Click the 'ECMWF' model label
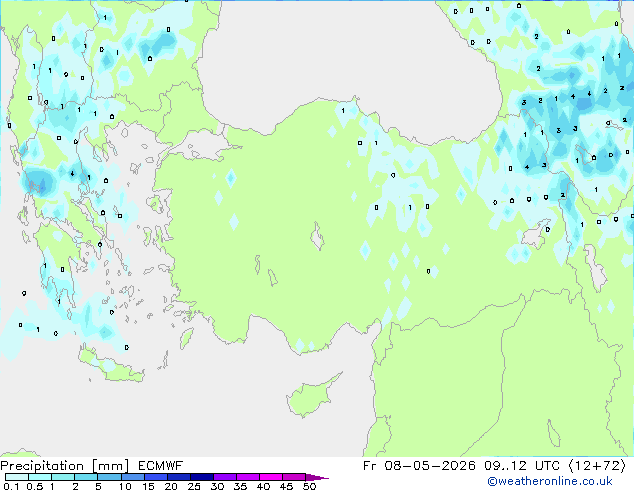Image resolution: width=634 pixels, height=490 pixels. coord(161,466)
